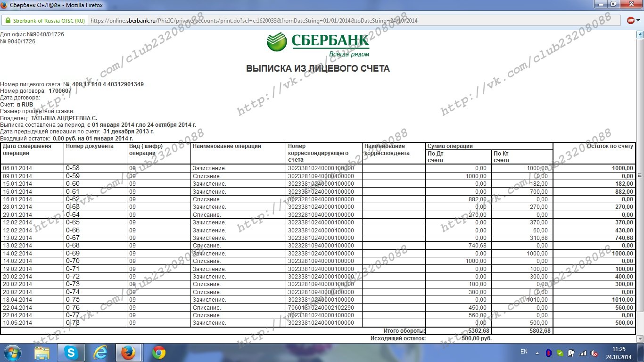
Task: Restore down the Firefox window
Action: tap(613, 4)
